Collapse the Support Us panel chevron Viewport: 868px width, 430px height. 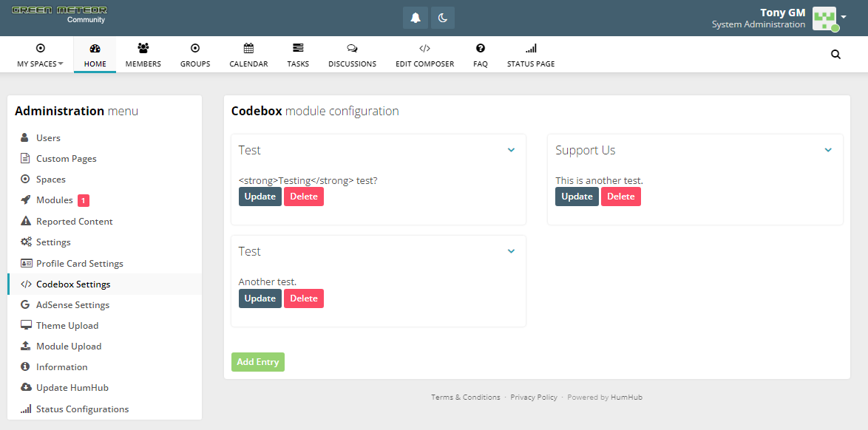pyautogui.click(x=828, y=150)
